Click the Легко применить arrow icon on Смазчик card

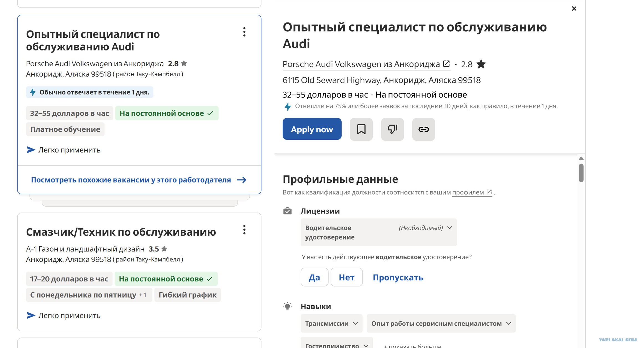(x=31, y=315)
